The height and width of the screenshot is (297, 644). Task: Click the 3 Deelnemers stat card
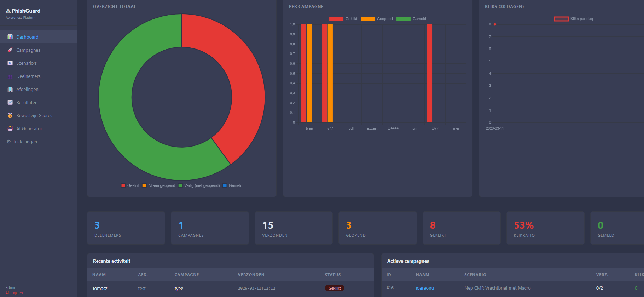(126, 228)
